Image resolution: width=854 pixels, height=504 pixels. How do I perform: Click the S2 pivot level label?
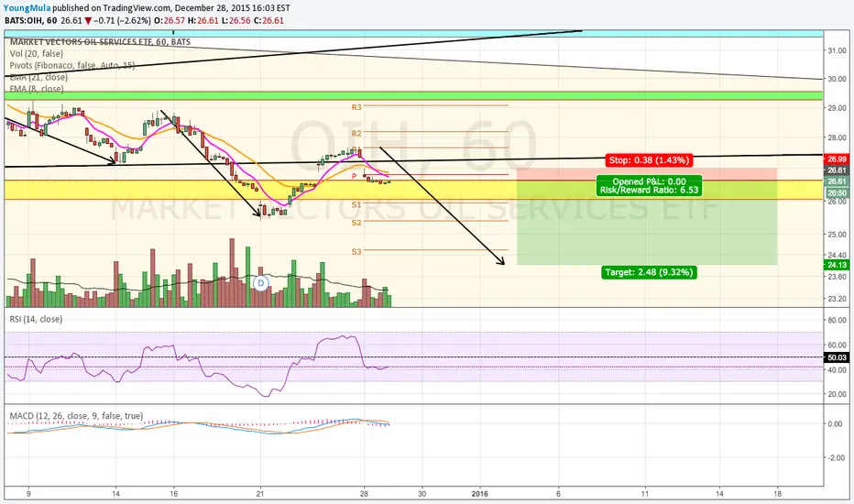tap(356, 223)
